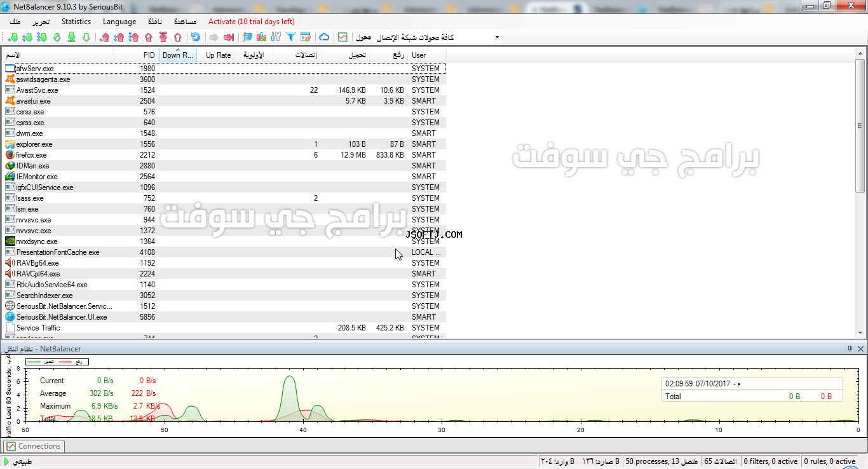Click the 50 processes status bar entry
868x469 pixels.
pos(661,461)
